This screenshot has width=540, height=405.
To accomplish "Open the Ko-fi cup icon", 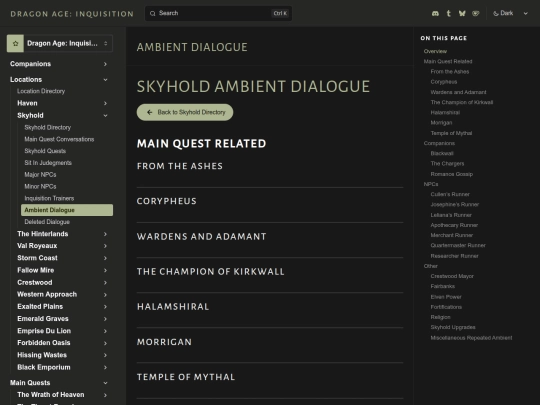I will [476, 13].
